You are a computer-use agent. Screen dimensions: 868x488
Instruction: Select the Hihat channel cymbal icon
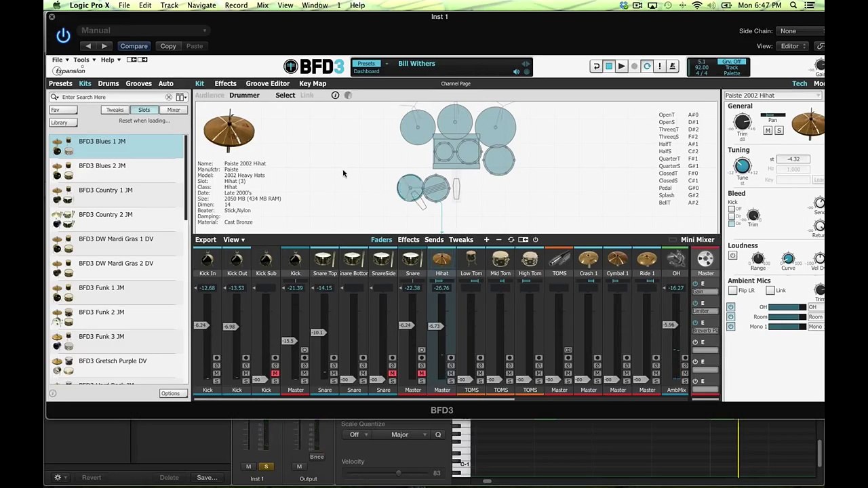click(x=441, y=260)
